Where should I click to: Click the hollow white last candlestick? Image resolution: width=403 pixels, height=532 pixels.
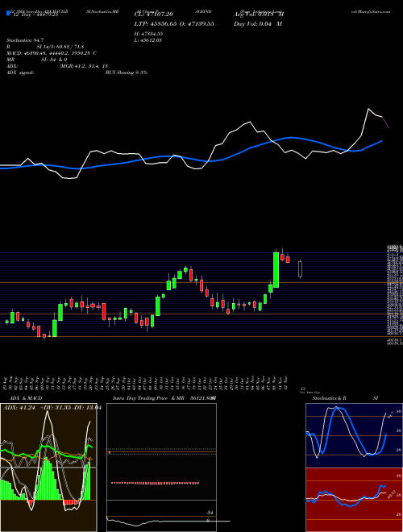click(x=300, y=268)
